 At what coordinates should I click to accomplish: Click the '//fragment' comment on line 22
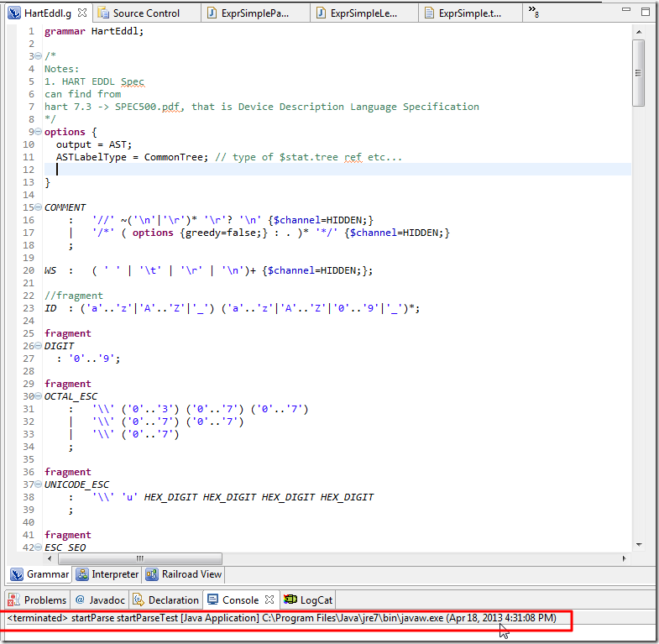[x=74, y=296]
